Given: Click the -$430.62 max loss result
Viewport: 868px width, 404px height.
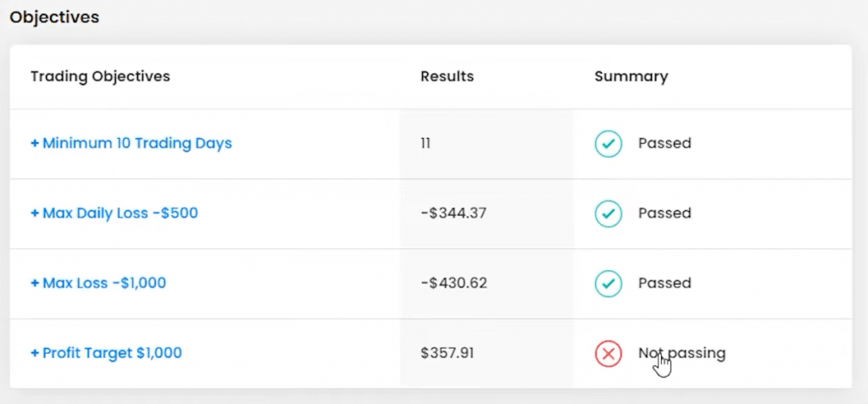Looking at the screenshot, I should pyautogui.click(x=453, y=284).
